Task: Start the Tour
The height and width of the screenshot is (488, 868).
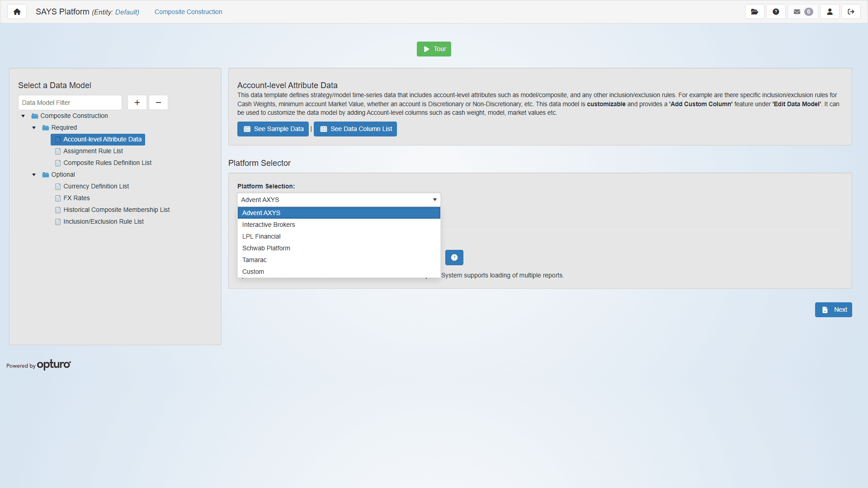Action: (x=434, y=49)
